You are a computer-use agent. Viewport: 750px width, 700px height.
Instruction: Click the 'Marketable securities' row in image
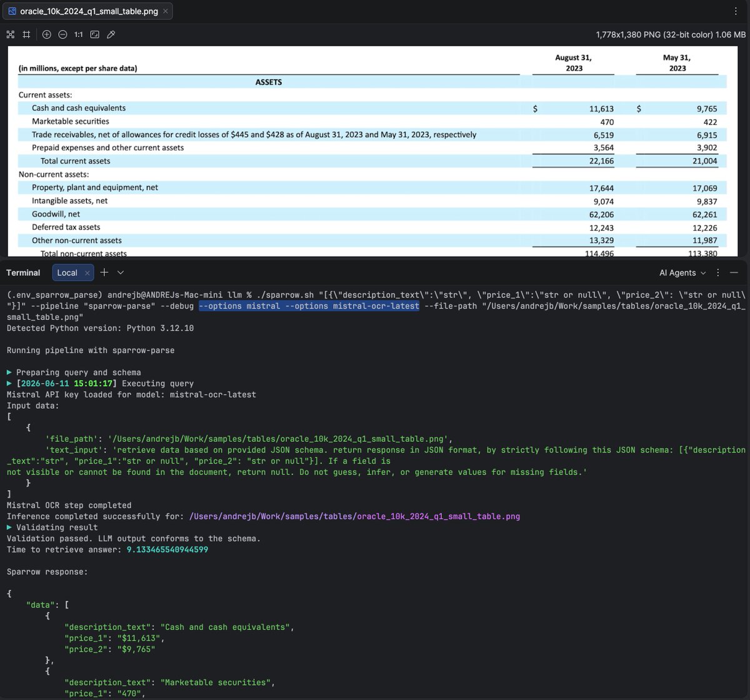(71, 121)
